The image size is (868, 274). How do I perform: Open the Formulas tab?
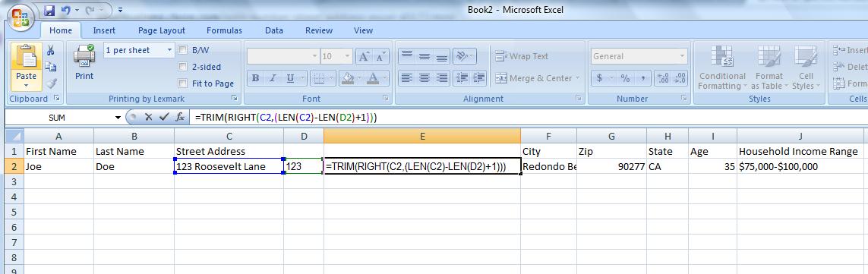(x=224, y=30)
